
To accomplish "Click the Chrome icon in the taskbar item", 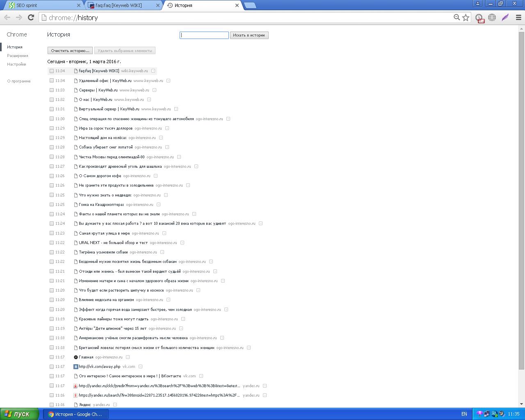I will (51, 414).
